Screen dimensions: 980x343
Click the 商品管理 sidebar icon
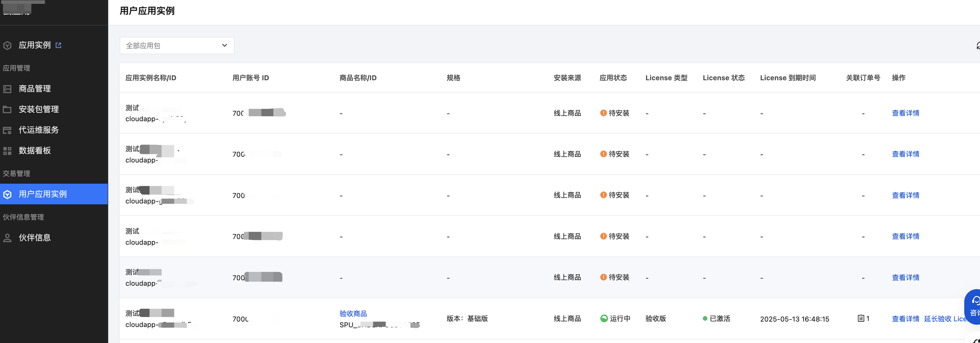coord(7,89)
